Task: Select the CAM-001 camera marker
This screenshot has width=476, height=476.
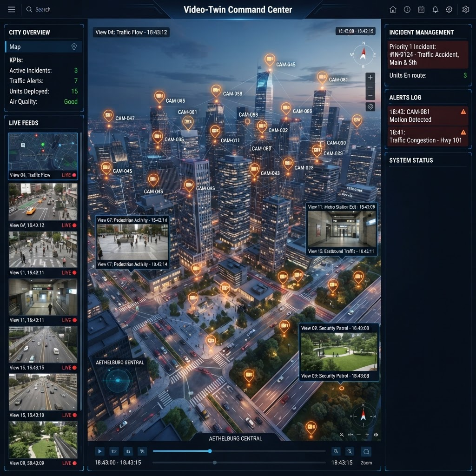Action: coord(188,122)
